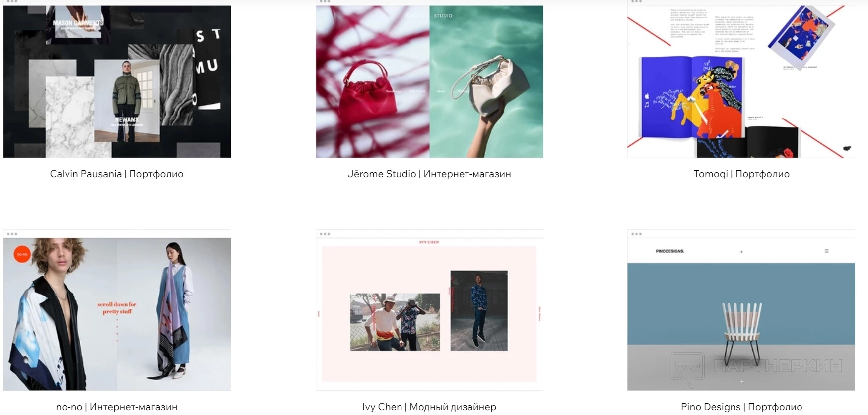Open the no-no fashion store thumbnail
The image size is (868, 415).
click(x=117, y=314)
